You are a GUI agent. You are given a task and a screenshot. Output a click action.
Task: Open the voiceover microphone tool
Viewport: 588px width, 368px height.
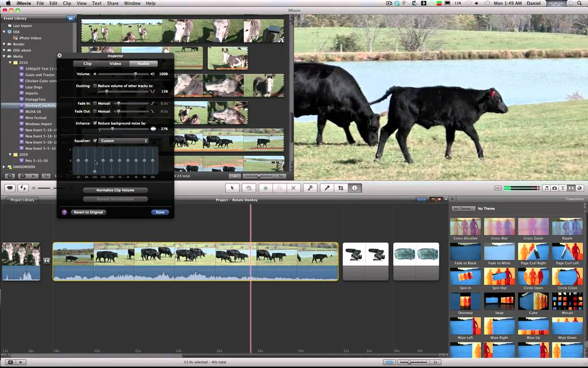pos(327,188)
